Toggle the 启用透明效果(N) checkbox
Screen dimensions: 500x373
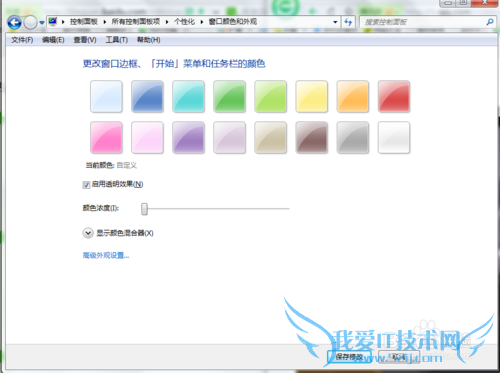(x=86, y=185)
